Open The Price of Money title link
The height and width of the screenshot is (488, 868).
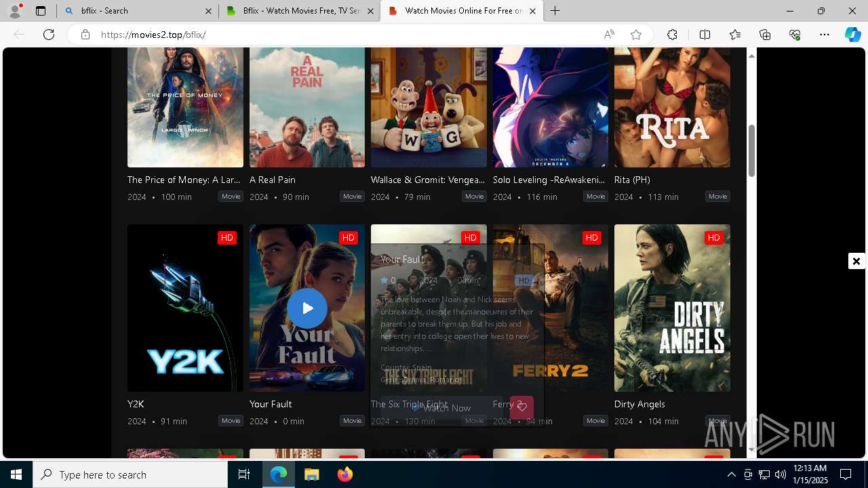point(184,180)
